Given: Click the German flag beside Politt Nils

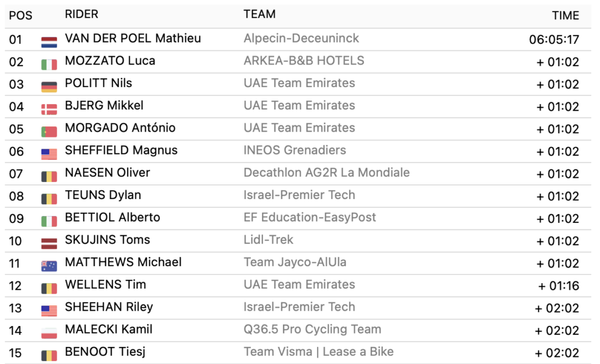Looking at the screenshot, I should click(x=49, y=87).
